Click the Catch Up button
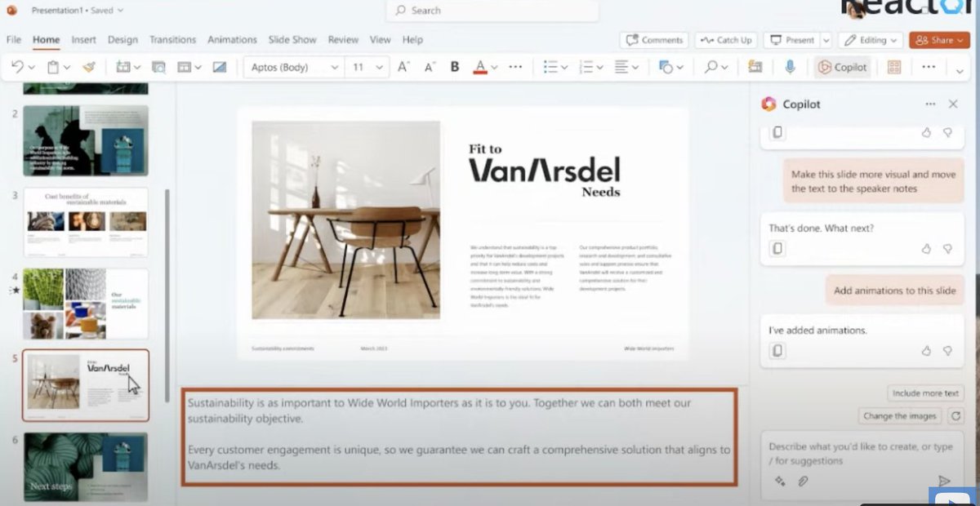This screenshot has width=980, height=506. point(725,40)
